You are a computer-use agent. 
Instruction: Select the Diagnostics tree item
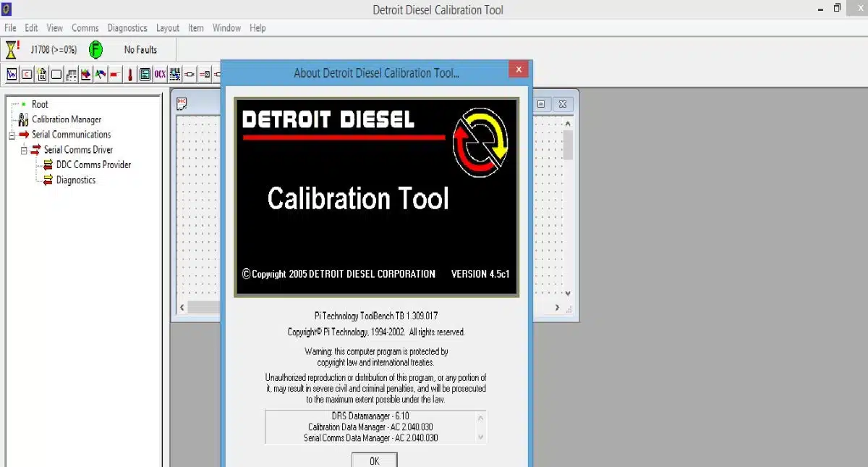76,180
